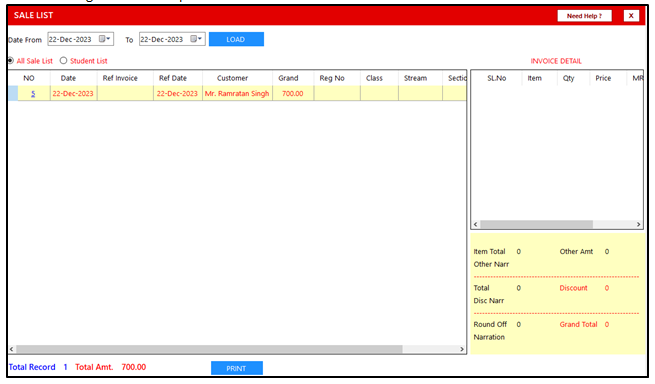Click the sale list scroll right arrow
The image size is (655, 384).
[462, 349]
